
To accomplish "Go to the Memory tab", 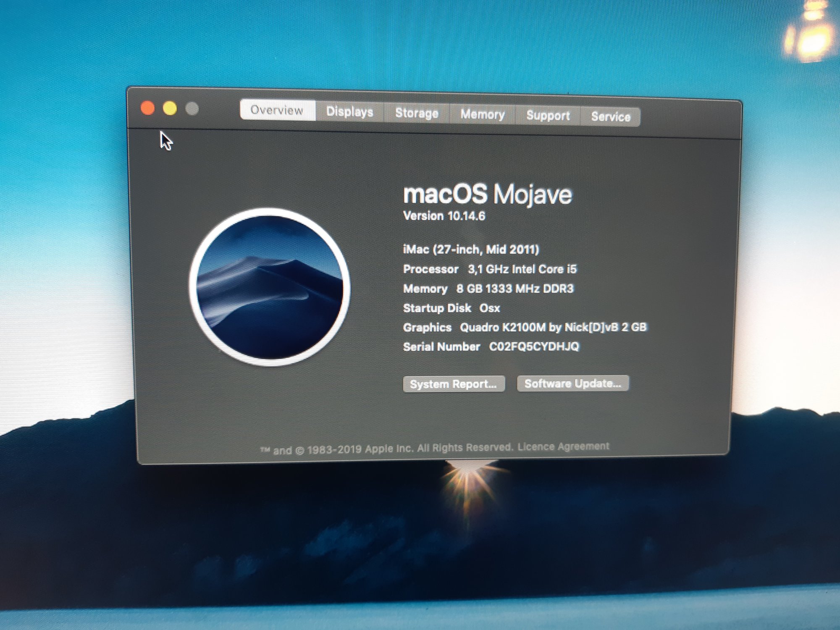I will [x=482, y=114].
